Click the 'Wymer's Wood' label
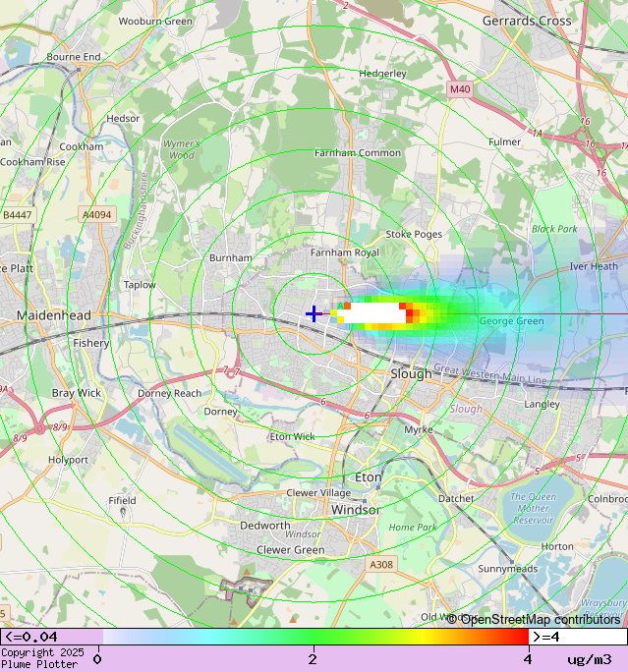The height and width of the screenshot is (672, 628). coord(182,149)
